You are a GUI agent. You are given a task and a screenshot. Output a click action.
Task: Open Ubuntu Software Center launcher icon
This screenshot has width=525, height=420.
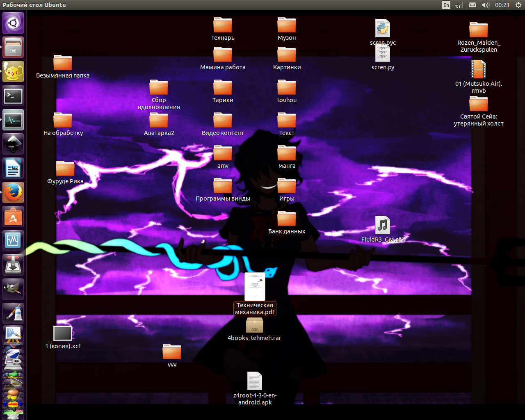click(x=13, y=217)
